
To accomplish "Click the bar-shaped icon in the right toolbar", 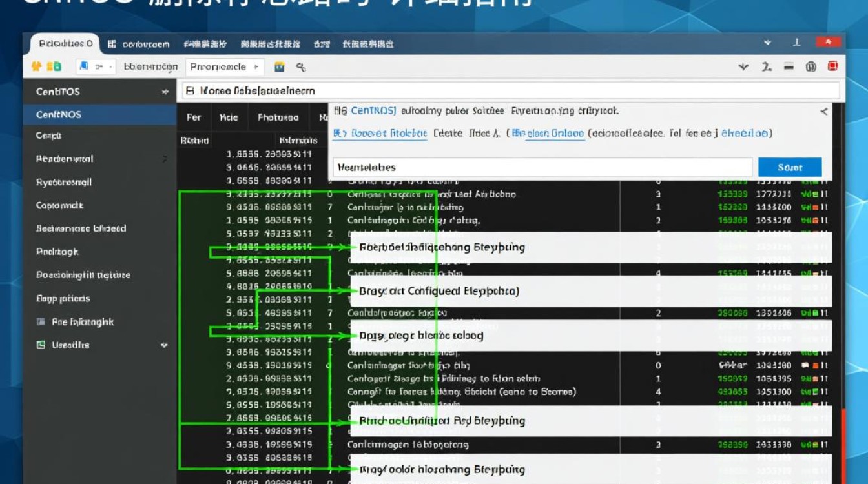I will [789, 66].
